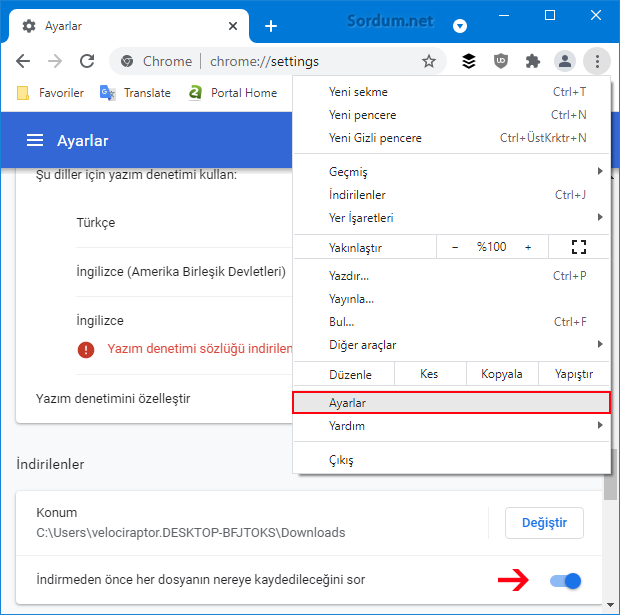620x615 pixels.
Task: Open the stacked layers extension icon
Action: click(469, 61)
